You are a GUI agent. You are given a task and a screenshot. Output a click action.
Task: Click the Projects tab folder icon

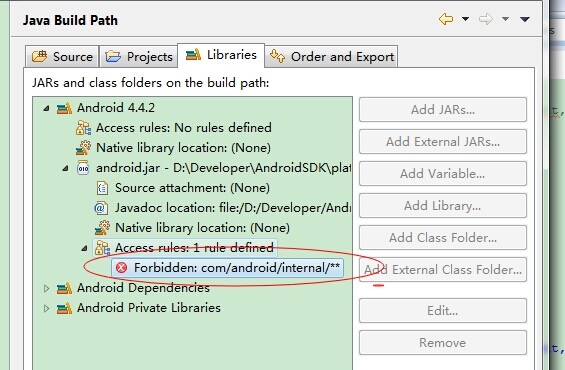click(x=113, y=57)
